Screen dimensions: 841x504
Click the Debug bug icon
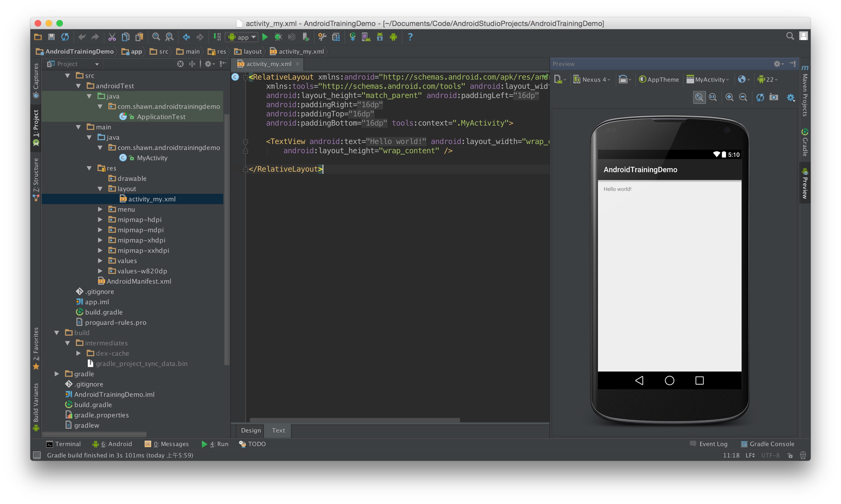pos(279,37)
